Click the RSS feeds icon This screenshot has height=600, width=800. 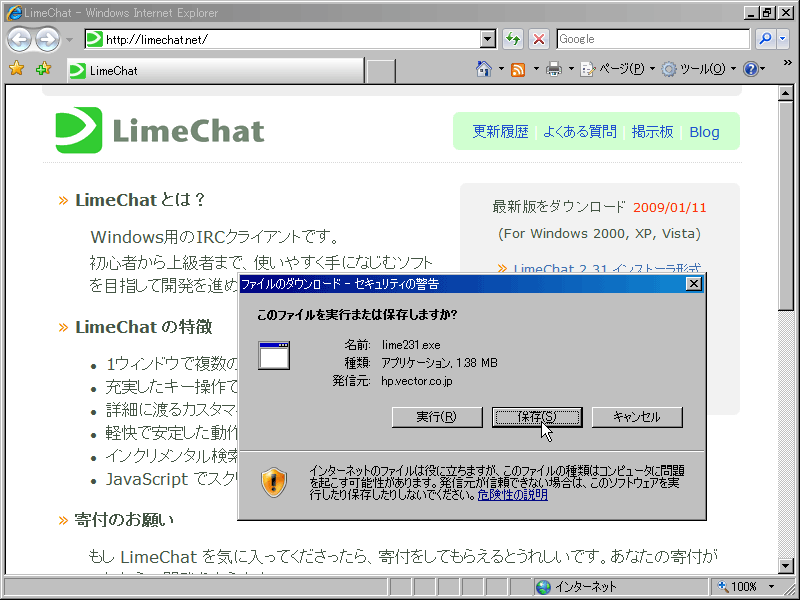[x=518, y=69]
